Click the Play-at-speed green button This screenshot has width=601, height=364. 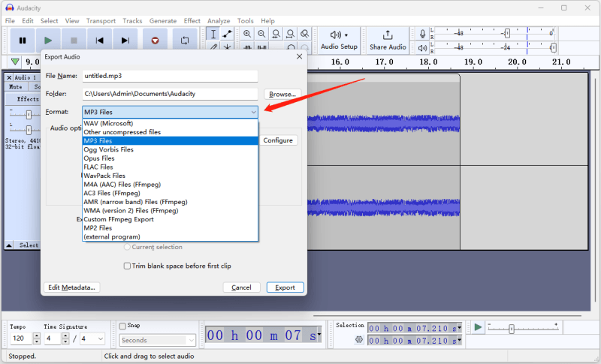(x=478, y=327)
